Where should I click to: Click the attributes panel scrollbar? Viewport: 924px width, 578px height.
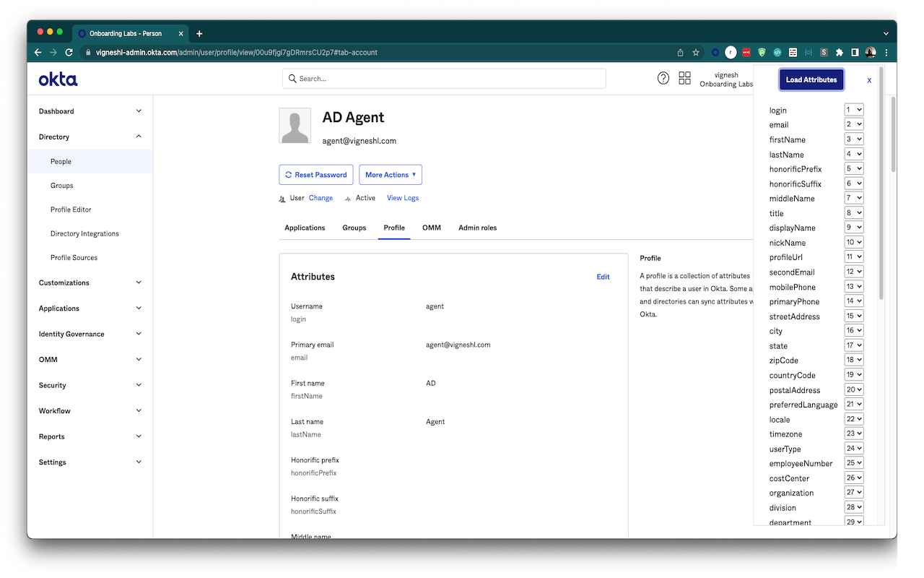pyautogui.click(x=880, y=182)
